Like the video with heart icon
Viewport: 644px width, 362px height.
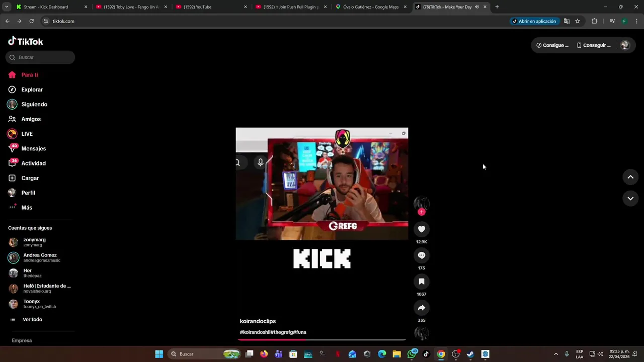click(x=422, y=229)
